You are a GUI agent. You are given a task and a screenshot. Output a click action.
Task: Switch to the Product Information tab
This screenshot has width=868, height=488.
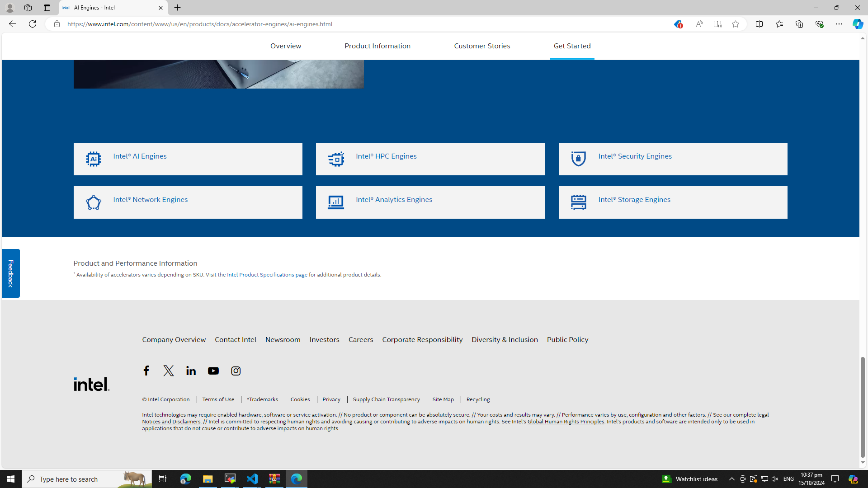click(377, 46)
